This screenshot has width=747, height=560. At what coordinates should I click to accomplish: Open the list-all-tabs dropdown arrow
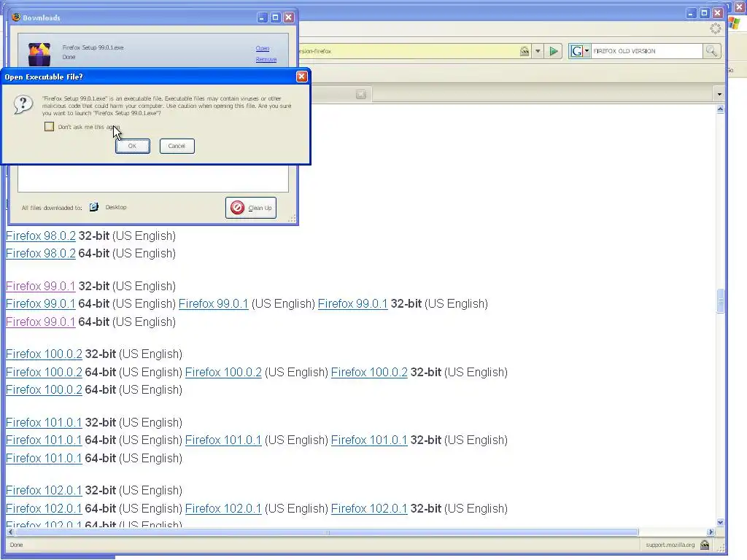(x=719, y=94)
